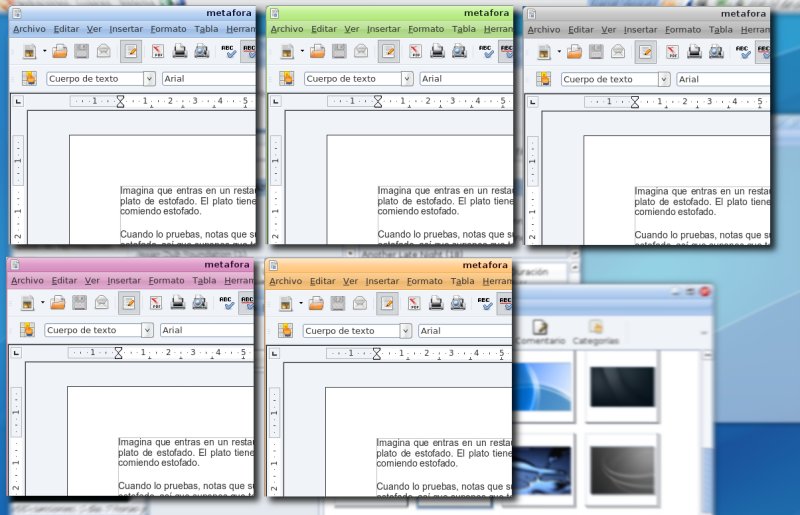Expand paragraph style dropdown arrow in green-titled window

click(407, 79)
